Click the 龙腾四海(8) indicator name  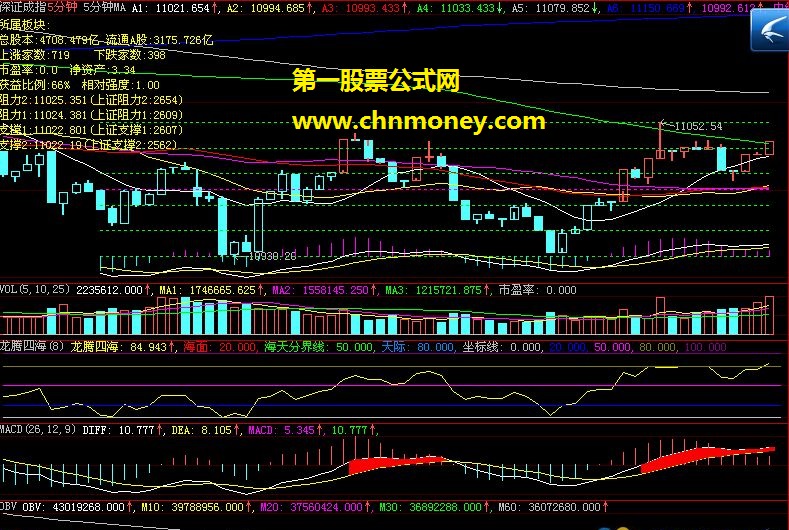coord(32,346)
